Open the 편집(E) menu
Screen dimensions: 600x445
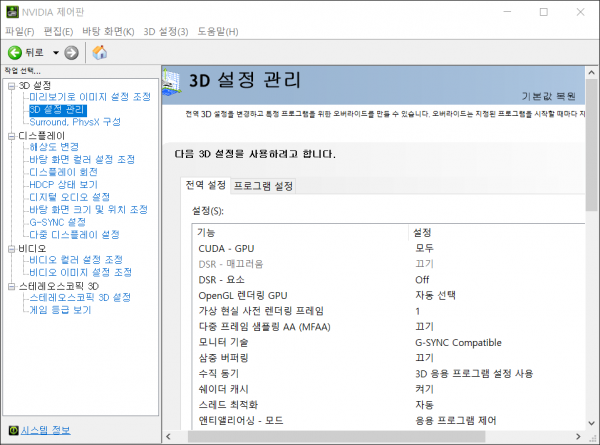(58, 31)
